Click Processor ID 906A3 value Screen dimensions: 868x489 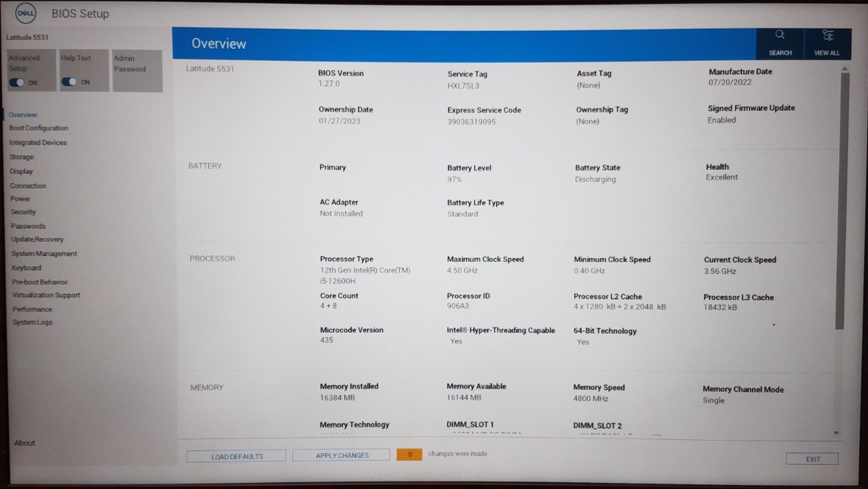(x=458, y=306)
